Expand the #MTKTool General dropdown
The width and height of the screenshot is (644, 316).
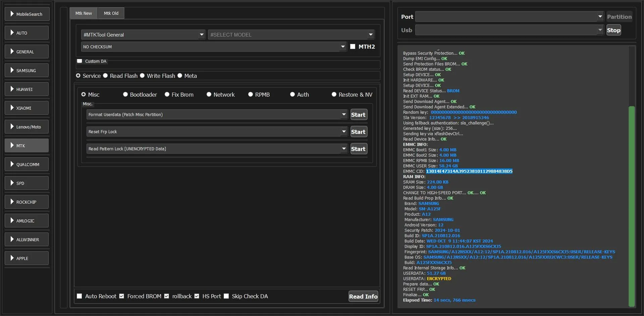pyautogui.click(x=143, y=35)
